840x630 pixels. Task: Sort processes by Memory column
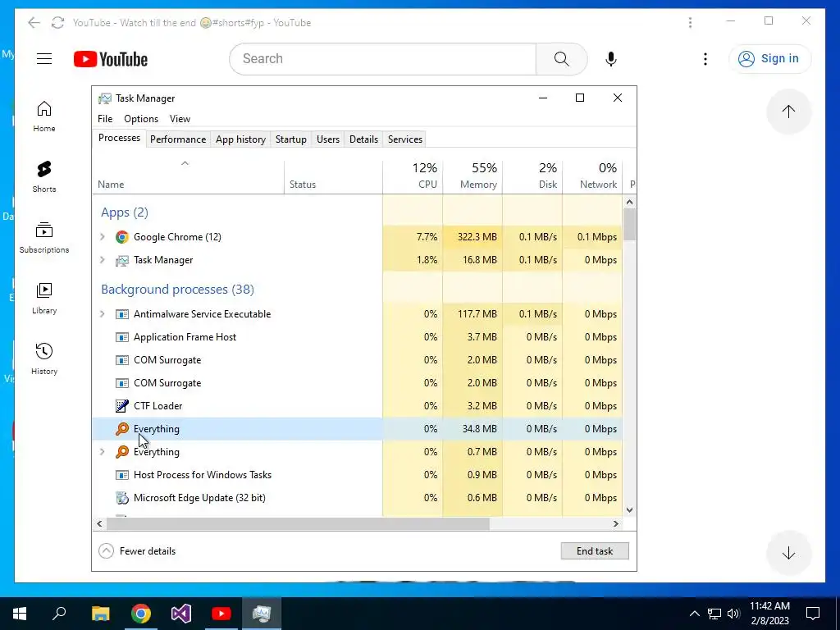[472, 177]
